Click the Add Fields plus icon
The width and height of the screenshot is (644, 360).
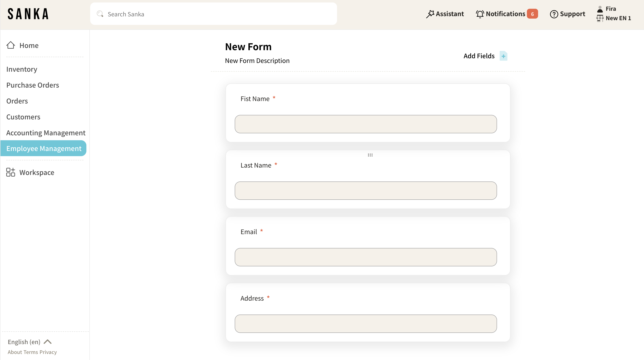(503, 56)
